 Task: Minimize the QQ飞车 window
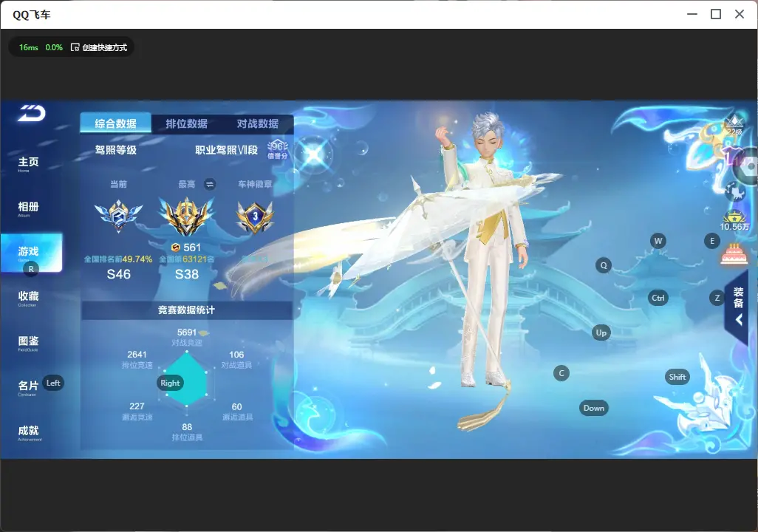click(692, 15)
